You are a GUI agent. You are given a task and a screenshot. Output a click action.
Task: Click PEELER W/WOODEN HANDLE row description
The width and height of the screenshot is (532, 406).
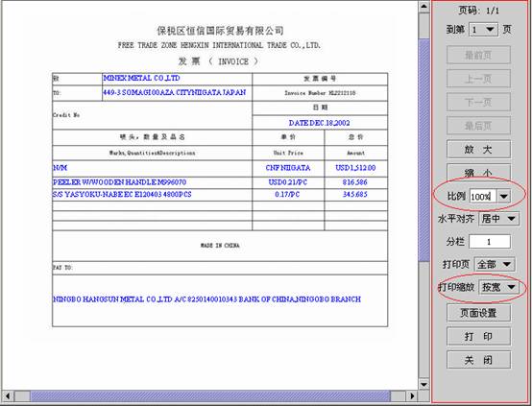119,182
